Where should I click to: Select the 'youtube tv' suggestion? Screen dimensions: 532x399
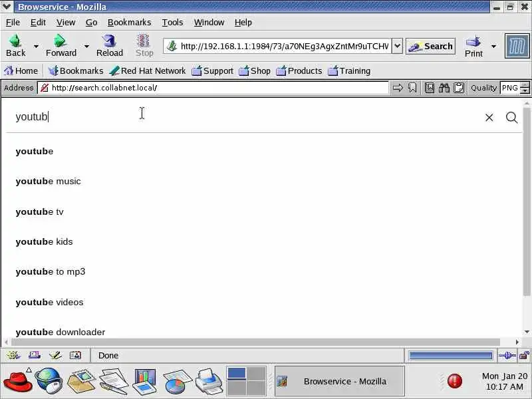click(x=39, y=211)
